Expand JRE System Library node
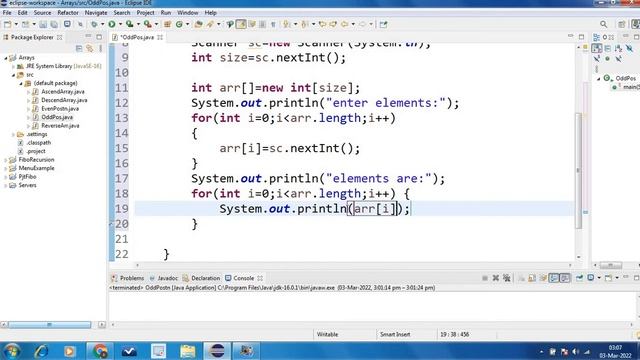Image resolution: width=640 pixels, height=360 pixels. pyautogui.click(x=13, y=66)
